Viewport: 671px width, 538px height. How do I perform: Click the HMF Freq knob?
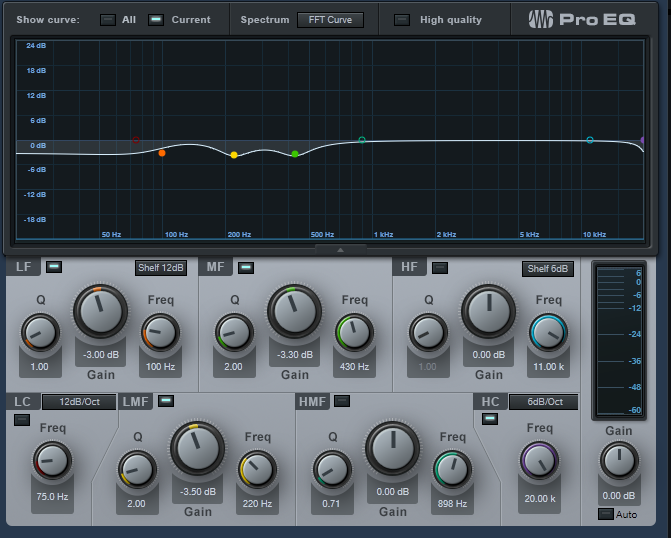[x=452, y=470]
